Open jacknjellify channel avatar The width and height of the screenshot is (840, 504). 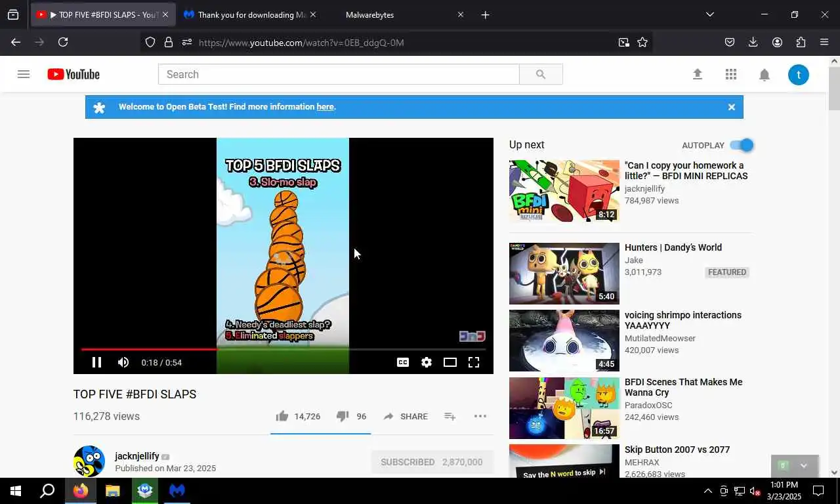89,461
